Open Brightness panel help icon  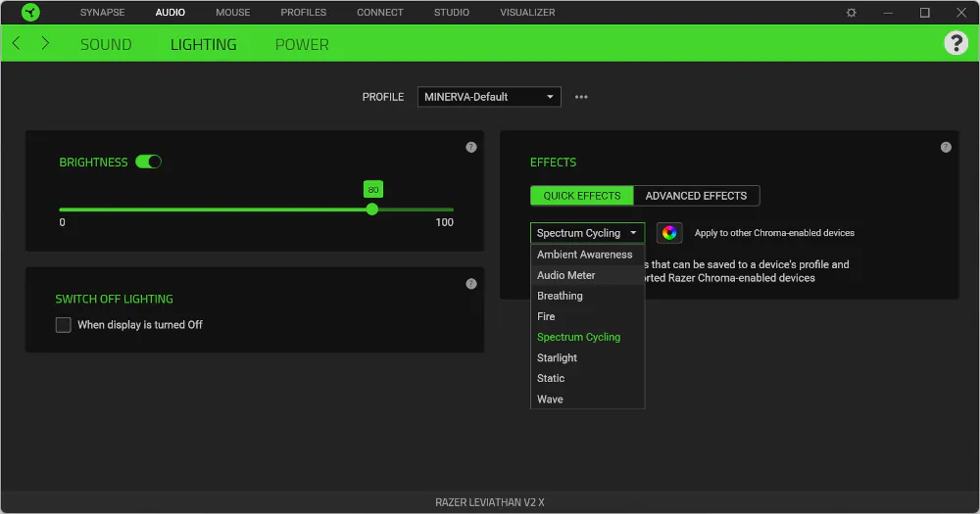(471, 148)
